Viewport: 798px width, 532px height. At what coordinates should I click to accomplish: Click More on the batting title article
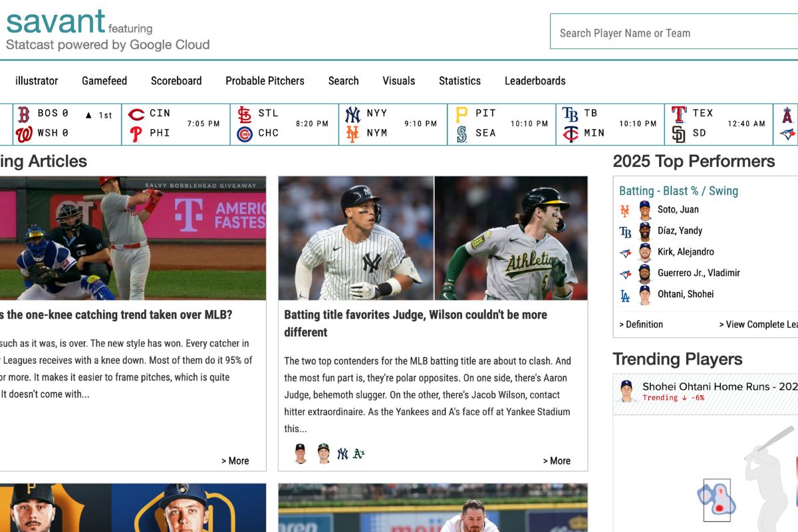(x=557, y=461)
